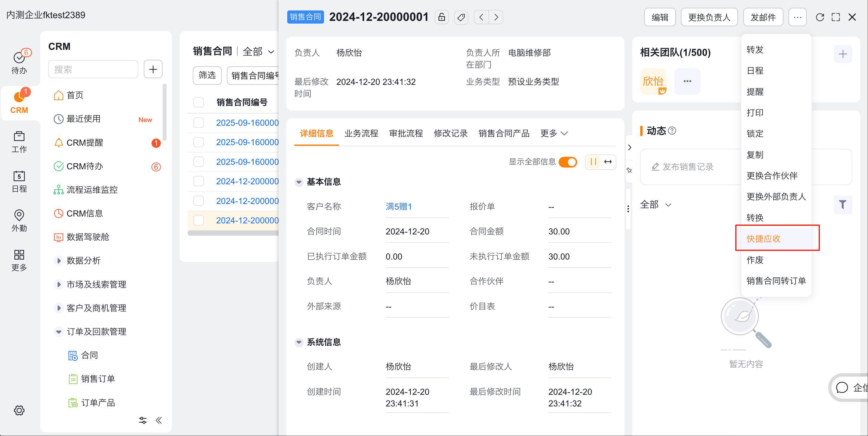Open the settings gear in sidebar
This screenshot has height=436, width=868.
pos(19,410)
